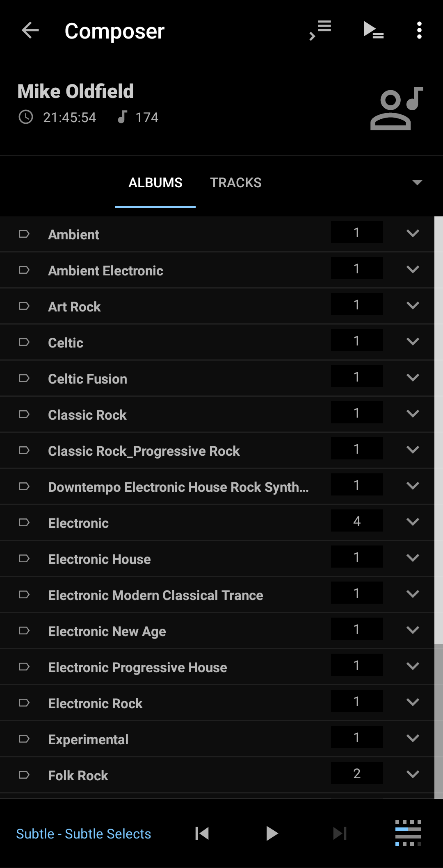Expand the Celtic Fusion group
The height and width of the screenshot is (868, 443).
[x=413, y=377]
